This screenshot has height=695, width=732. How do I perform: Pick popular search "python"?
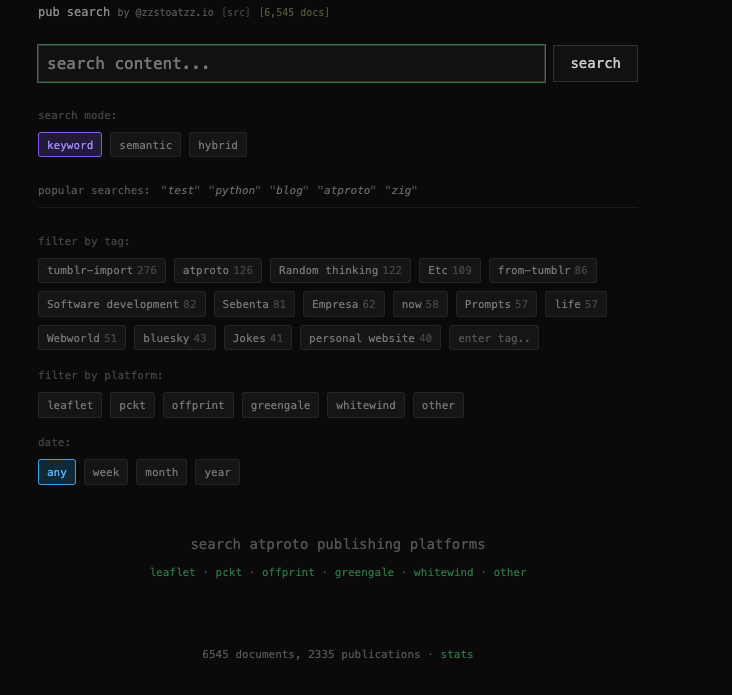[x=235, y=190]
